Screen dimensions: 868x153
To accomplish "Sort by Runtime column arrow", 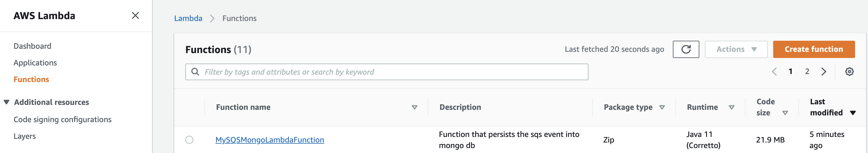I will coord(731,107).
